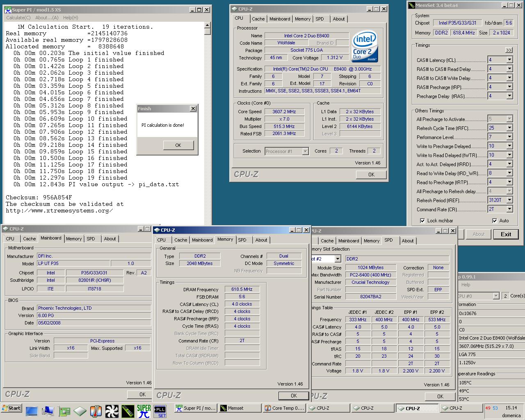Click the Core Speed 3607.2 MHz field
The width and height of the screenshot is (525, 420).
[284, 112]
